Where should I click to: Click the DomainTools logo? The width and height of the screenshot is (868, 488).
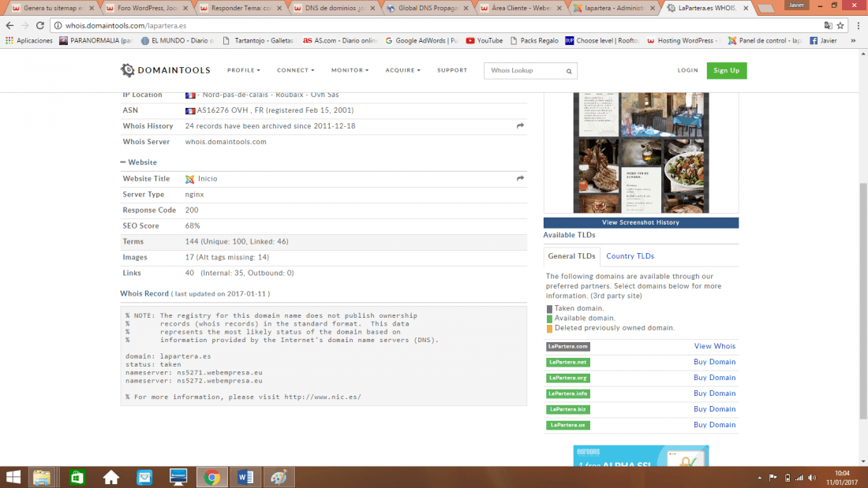tap(165, 70)
